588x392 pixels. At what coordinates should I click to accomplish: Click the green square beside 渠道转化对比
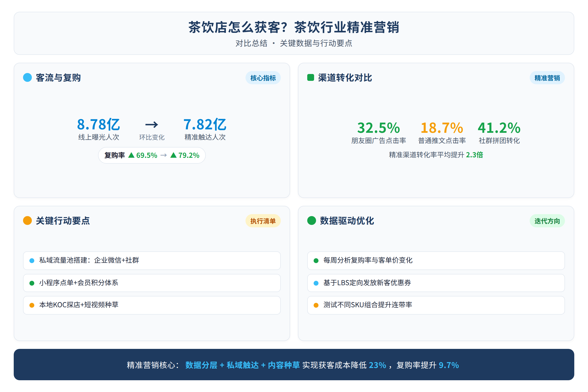pyautogui.click(x=310, y=77)
